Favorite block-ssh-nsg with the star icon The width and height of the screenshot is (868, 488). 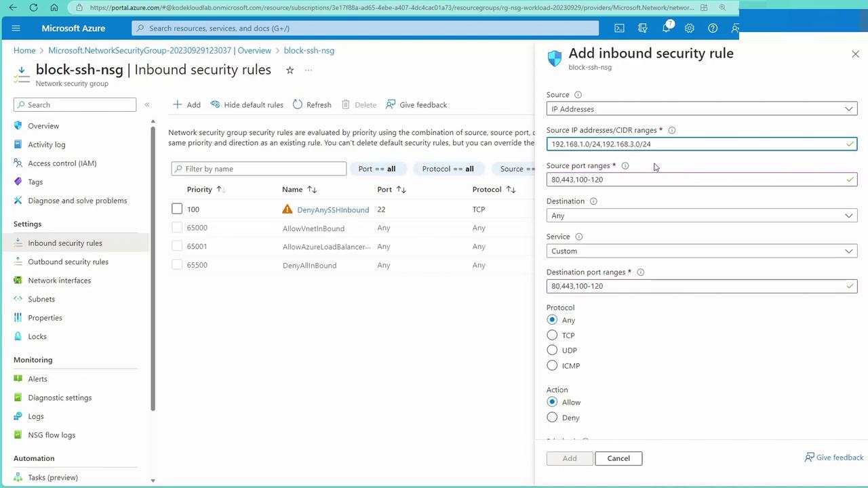[x=290, y=70]
